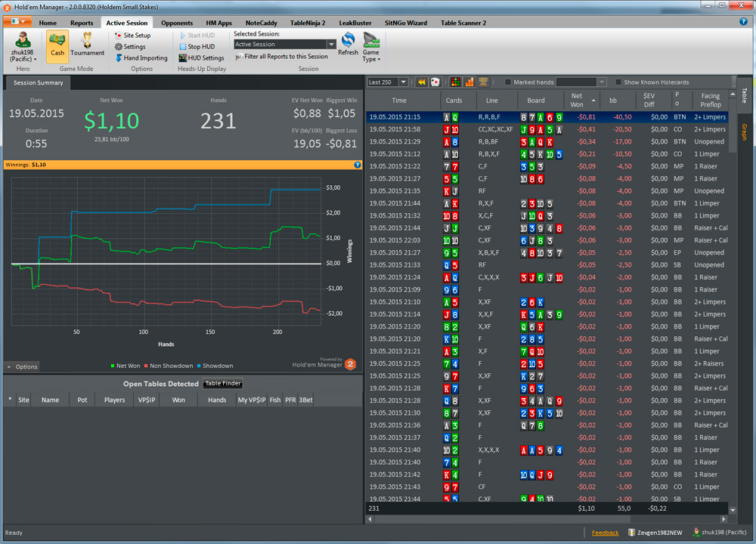756x544 pixels.
Task: Select the hand row at 19.05.2015 22:03
Action: point(547,240)
